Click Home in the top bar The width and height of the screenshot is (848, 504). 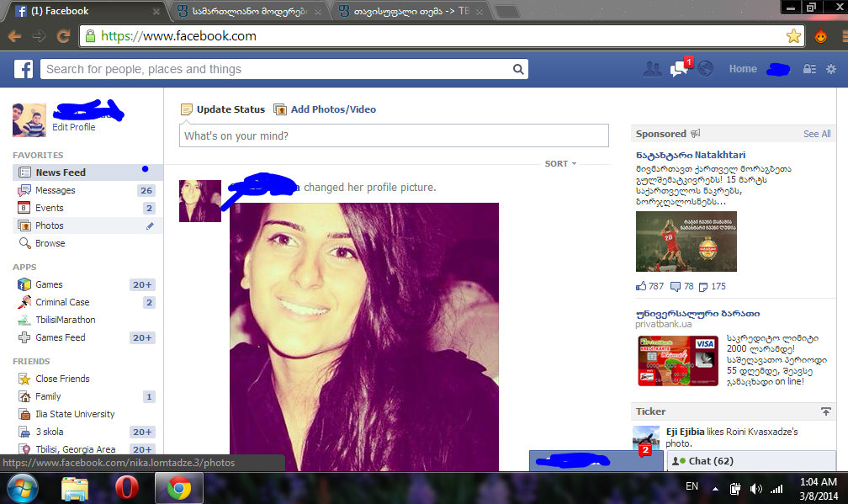pos(743,69)
